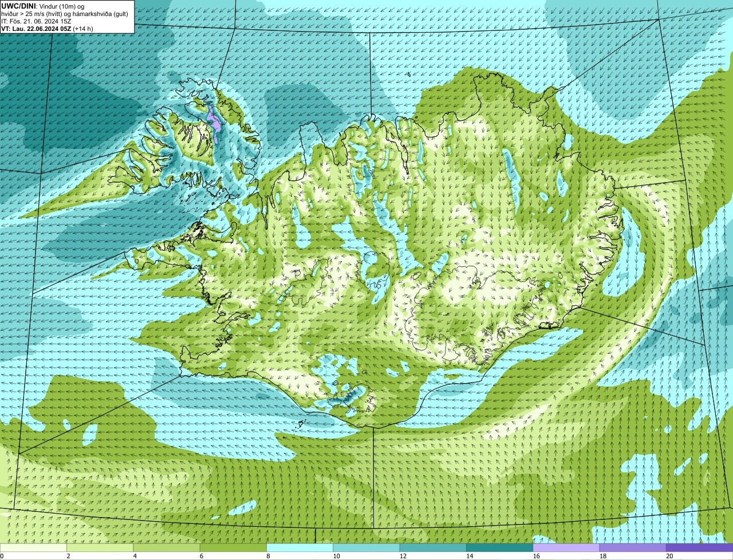Click the "VT: Lau. 22.06.2024 05Z (+14 h)" line
This screenshot has height=560, width=733.
47,28
